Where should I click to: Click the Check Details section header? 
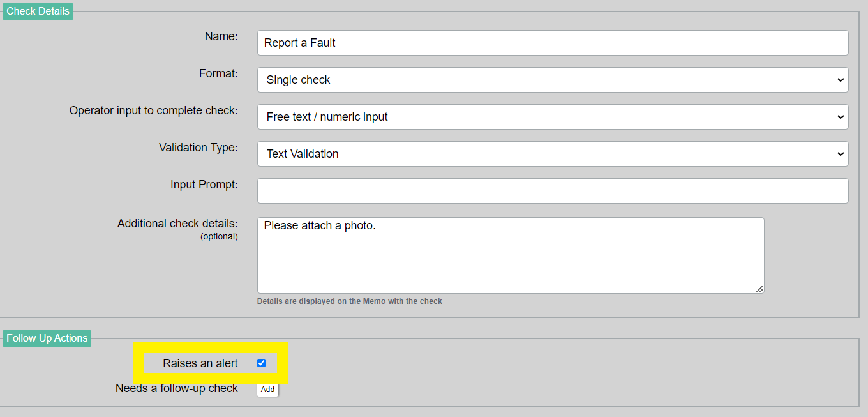37,11
